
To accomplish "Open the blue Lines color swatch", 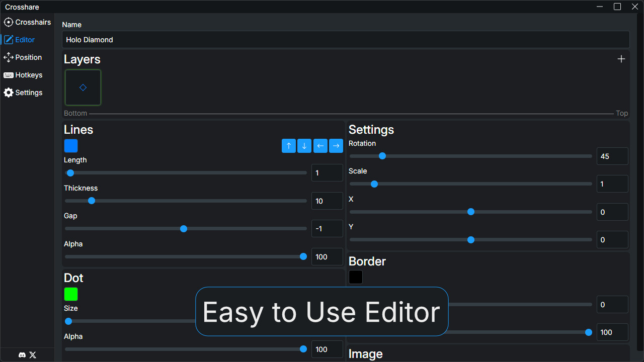I will pos(71,146).
